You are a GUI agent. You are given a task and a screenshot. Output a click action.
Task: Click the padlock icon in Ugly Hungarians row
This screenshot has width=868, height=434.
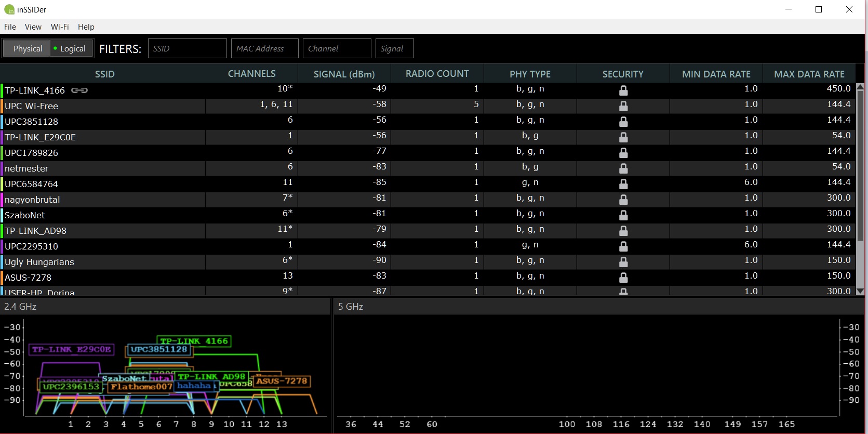(623, 262)
